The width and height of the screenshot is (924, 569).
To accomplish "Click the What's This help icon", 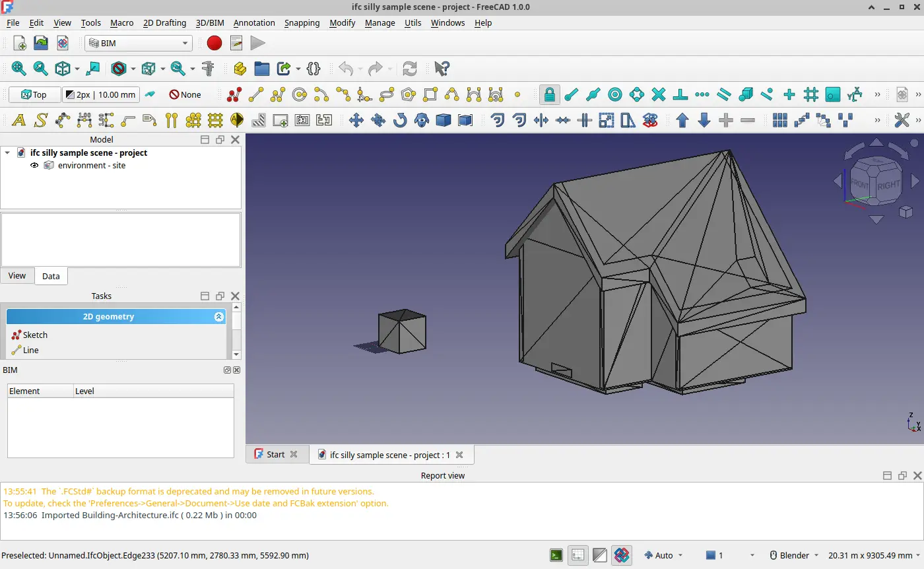I will click(442, 69).
